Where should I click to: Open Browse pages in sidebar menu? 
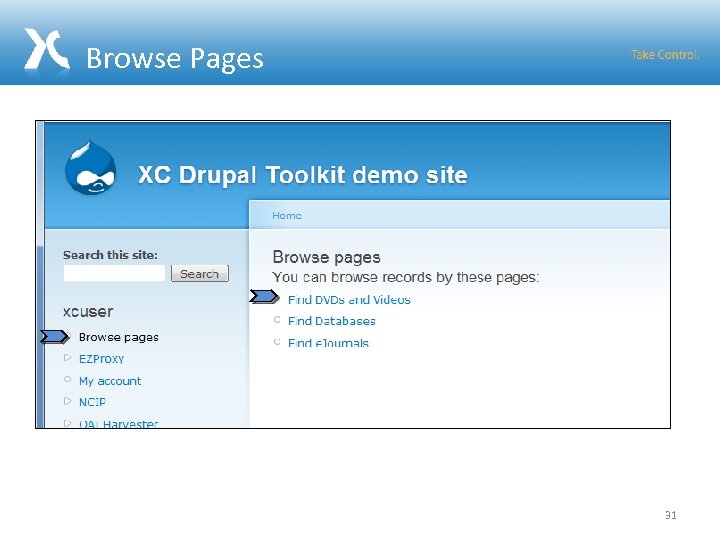[118, 337]
